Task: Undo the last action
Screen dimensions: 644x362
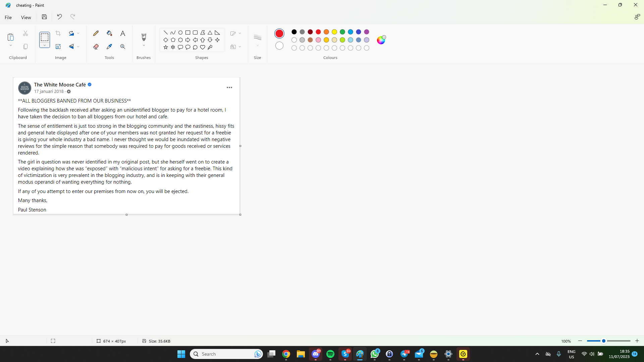Action: [59, 17]
